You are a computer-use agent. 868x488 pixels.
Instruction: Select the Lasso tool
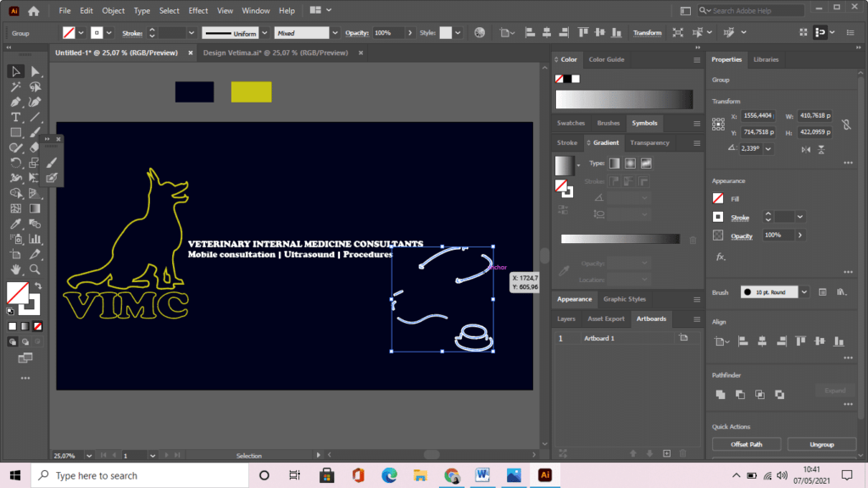[35, 87]
